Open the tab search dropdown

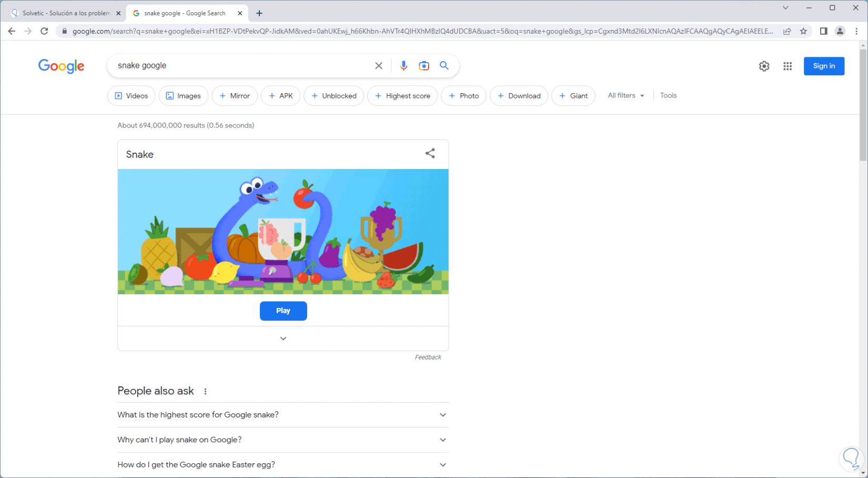tap(785, 8)
